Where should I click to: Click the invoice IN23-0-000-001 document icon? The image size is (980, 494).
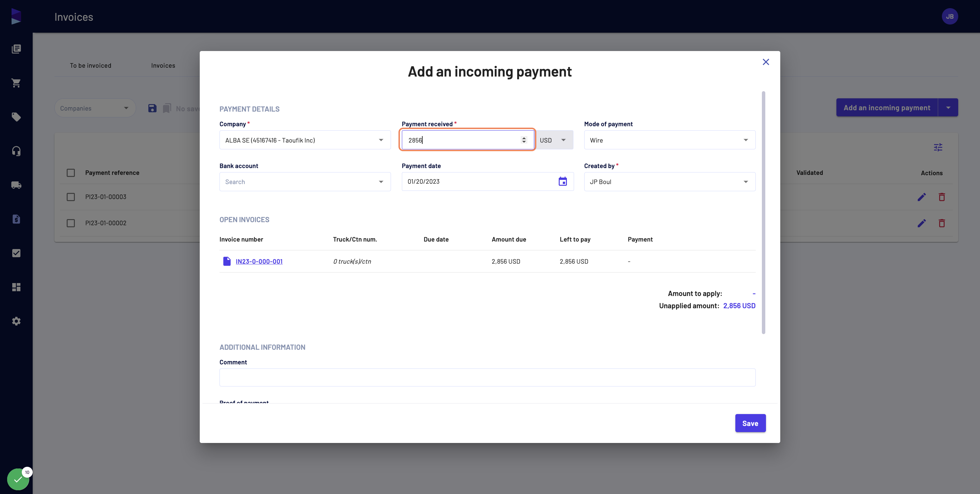[227, 261]
